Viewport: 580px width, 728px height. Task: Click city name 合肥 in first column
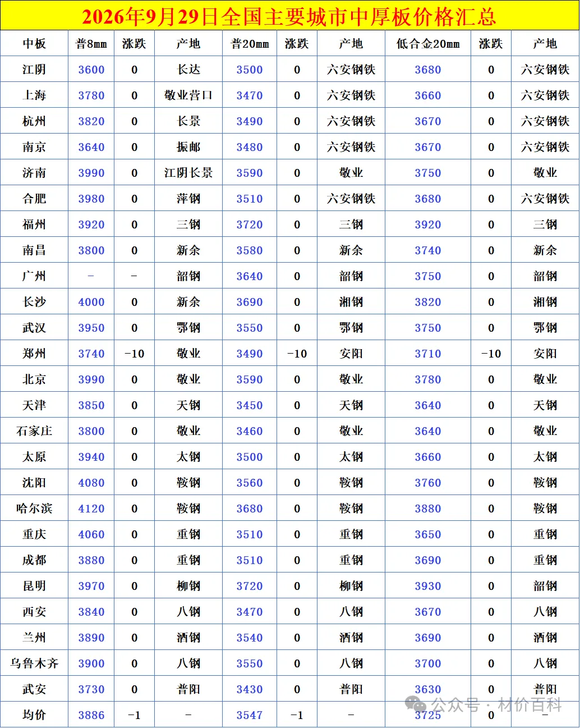[34, 199]
